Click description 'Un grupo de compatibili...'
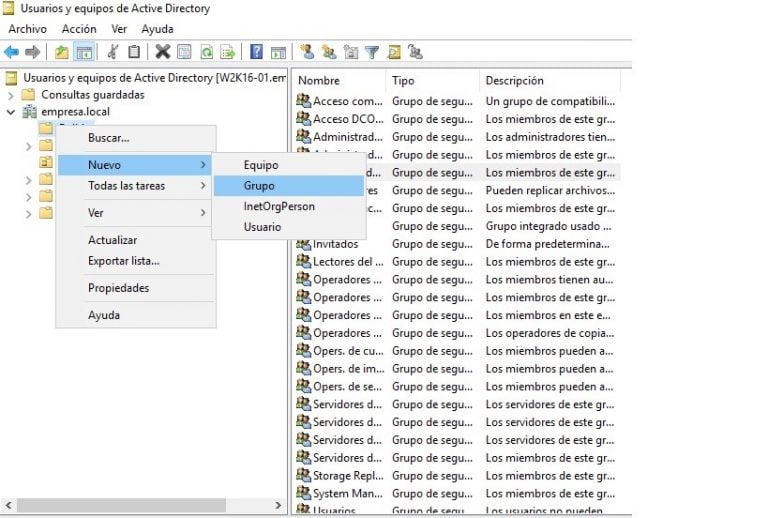This screenshot has height=518, width=768. 550,101
